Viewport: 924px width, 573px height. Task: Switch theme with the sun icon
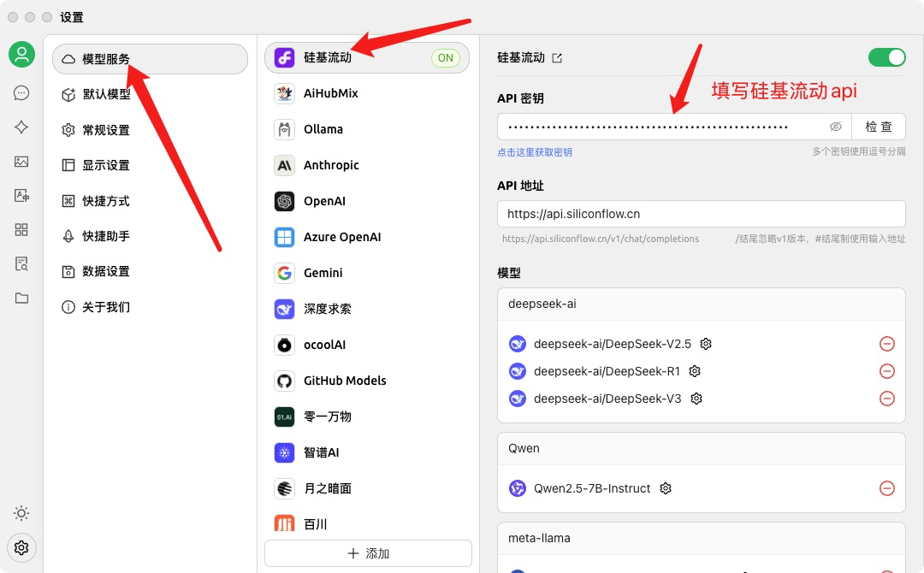click(21, 513)
